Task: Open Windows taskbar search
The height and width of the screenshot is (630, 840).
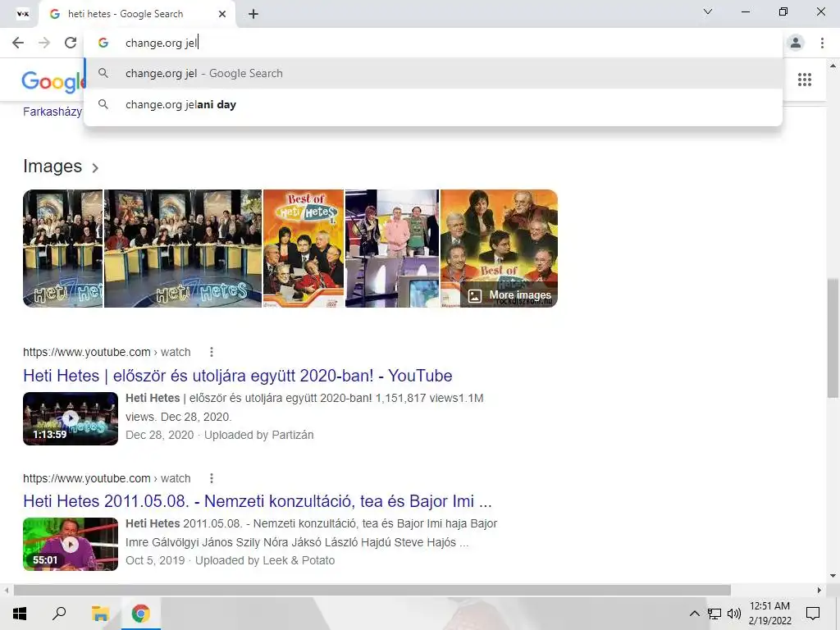Action: 59,614
